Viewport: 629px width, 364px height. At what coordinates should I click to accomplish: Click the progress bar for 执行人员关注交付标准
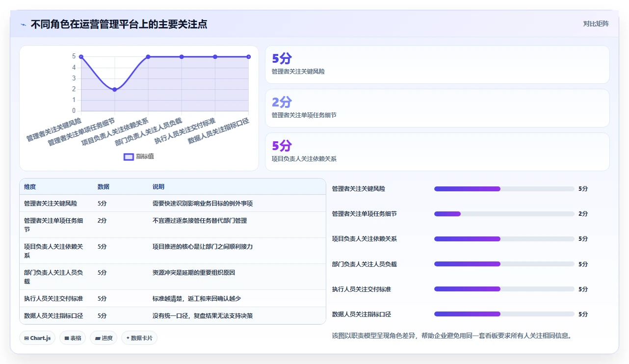click(504, 289)
